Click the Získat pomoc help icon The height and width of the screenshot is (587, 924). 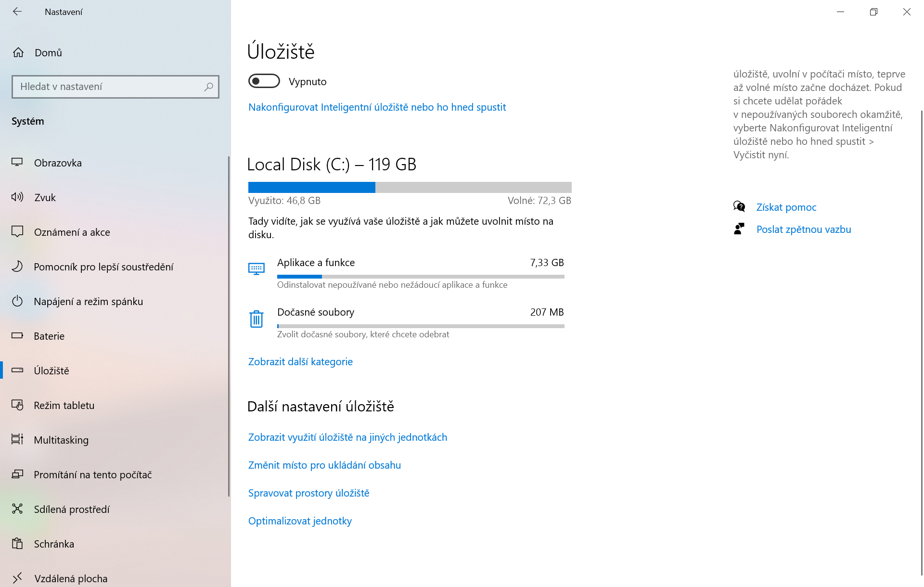[x=740, y=206]
